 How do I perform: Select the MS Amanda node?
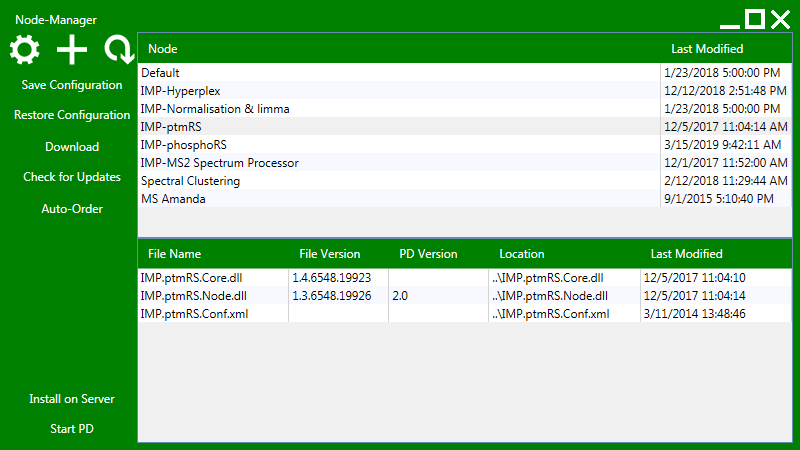click(465, 199)
